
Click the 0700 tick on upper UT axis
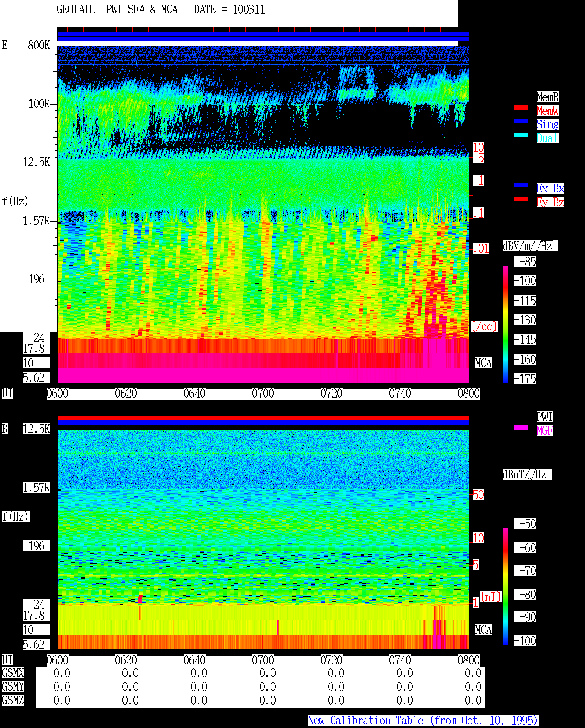click(x=263, y=393)
